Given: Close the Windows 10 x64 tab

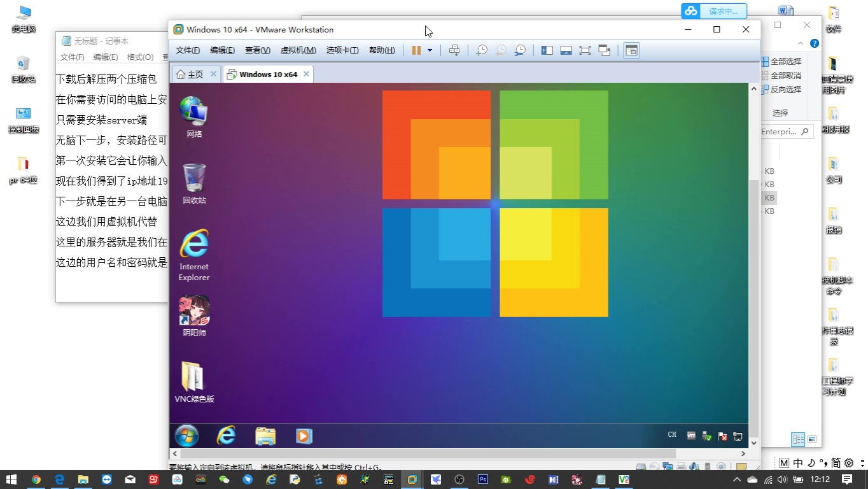Looking at the screenshot, I should tap(306, 74).
